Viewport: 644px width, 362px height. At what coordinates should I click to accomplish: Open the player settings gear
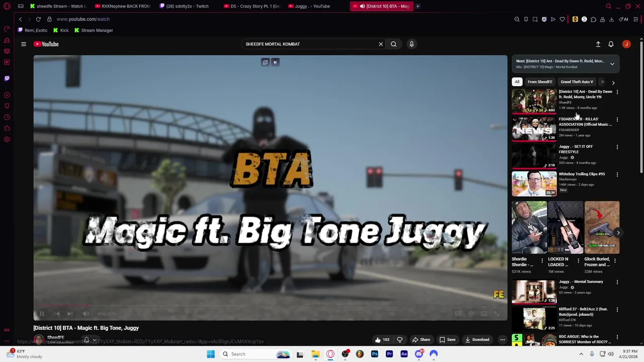click(471, 314)
